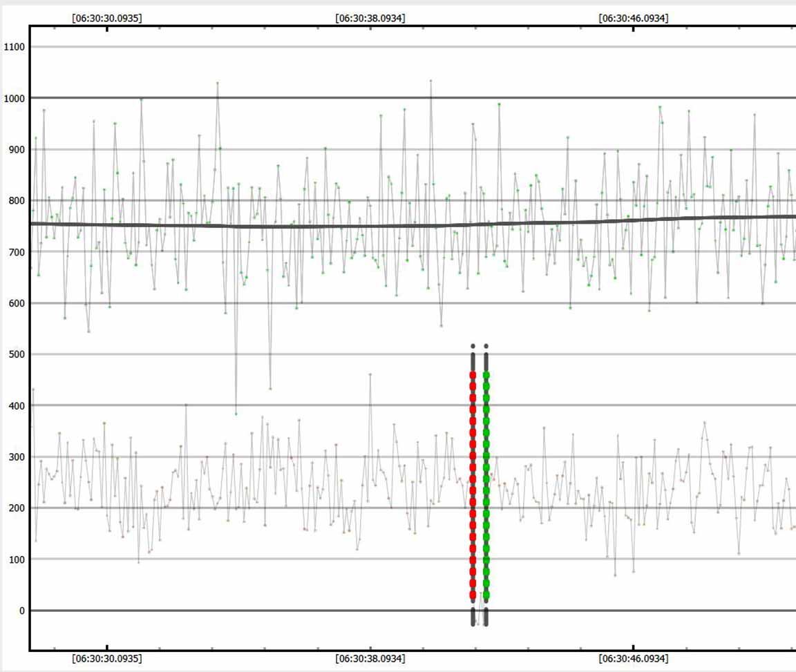Click the thick dark trend line

[x=413, y=226]
